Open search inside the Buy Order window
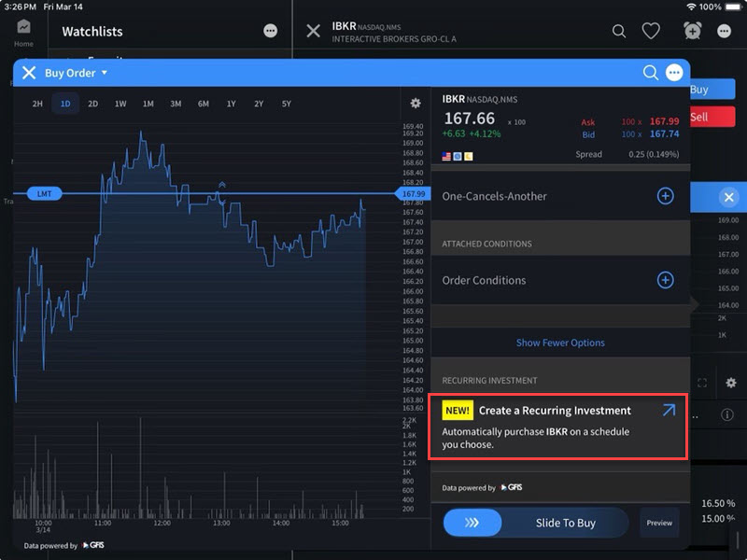This screenshot has height=560, width=747. [x=651, y=72]
